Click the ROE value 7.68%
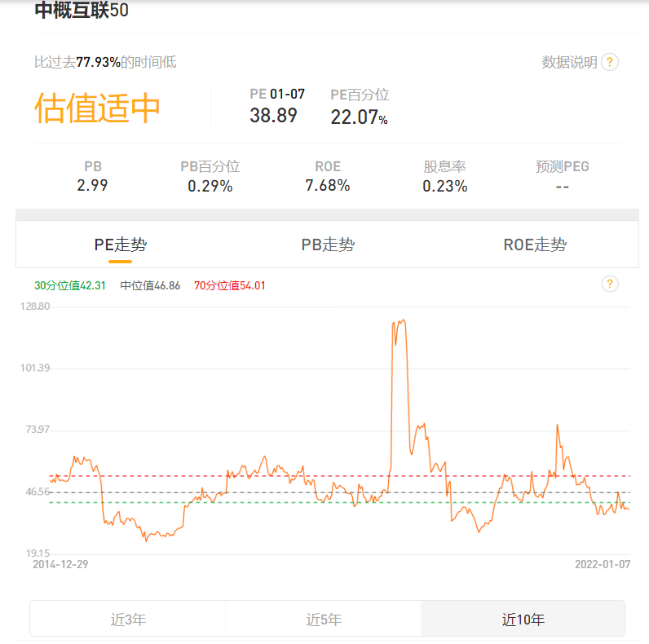The width and height of the screenshot is (649, 644). pyautogui.click(x=328, y=185)
